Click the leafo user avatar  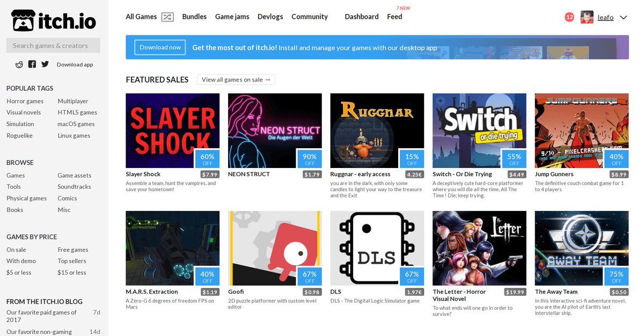587,17
